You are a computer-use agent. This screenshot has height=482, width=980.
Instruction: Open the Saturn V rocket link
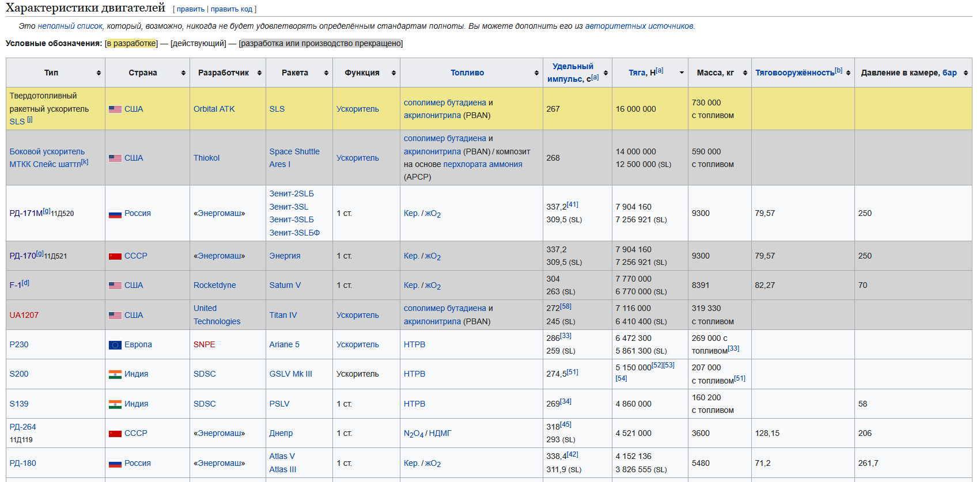285,285
